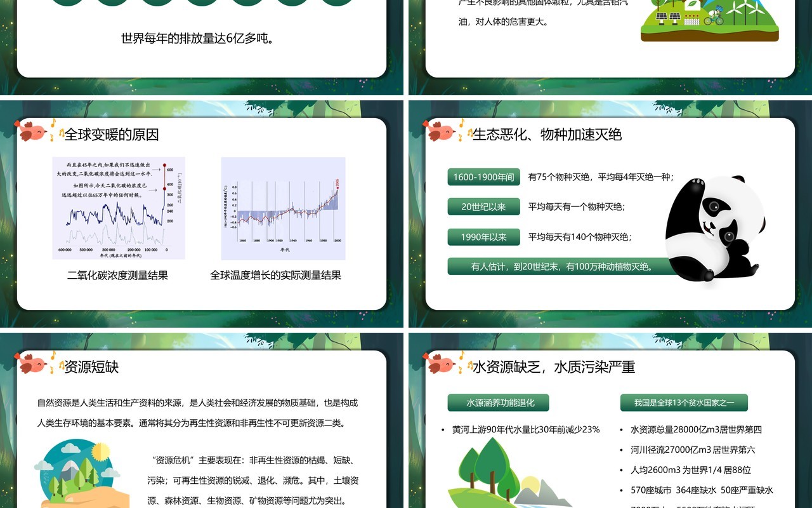
Task: Click the caption 全球温度增长的实际测量结果
Action: click(x=276, y=276)
